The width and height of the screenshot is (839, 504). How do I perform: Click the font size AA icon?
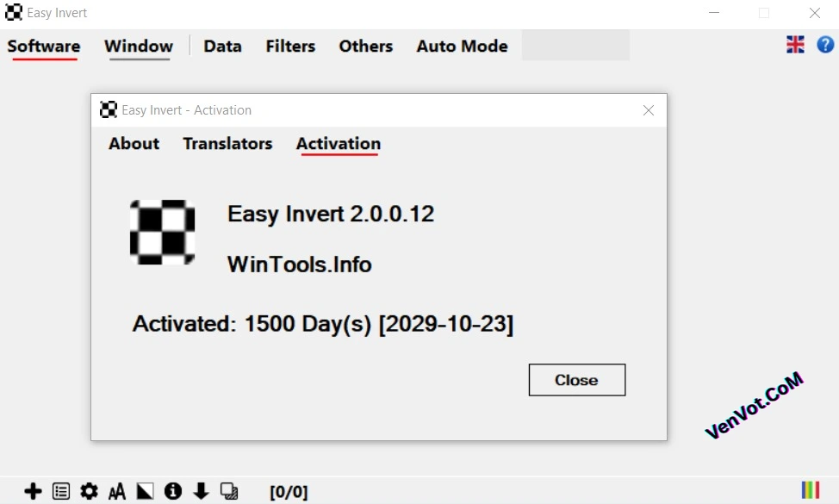click(117, 491)
